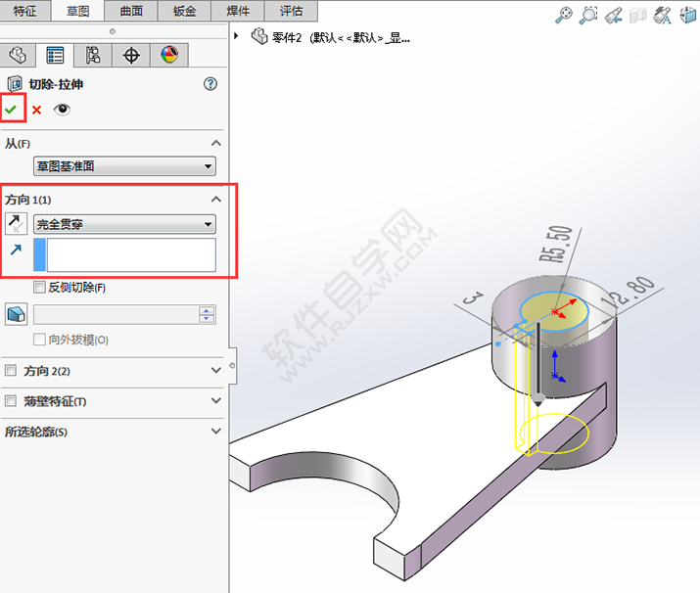Image resolution: width=700 pixels, height=593 pixels.
Task: Click the grip dot above the manager tabs
Action: coord(112,31)
